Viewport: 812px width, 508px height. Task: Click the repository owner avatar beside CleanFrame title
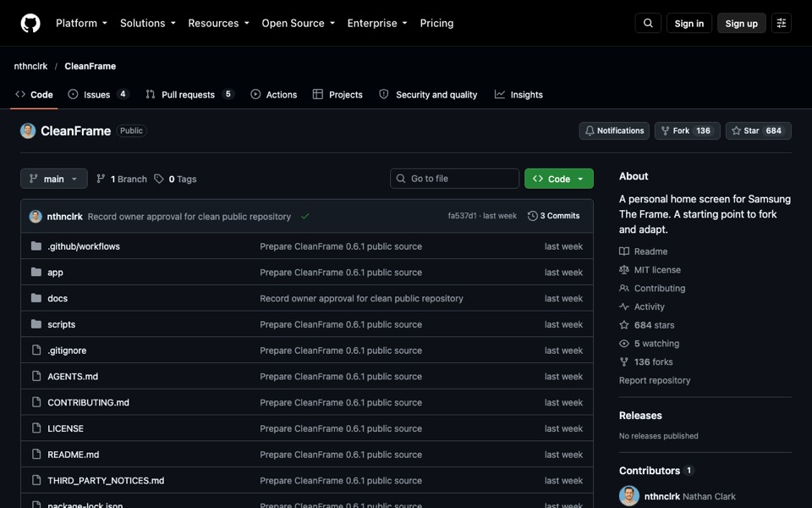point(28,130)
